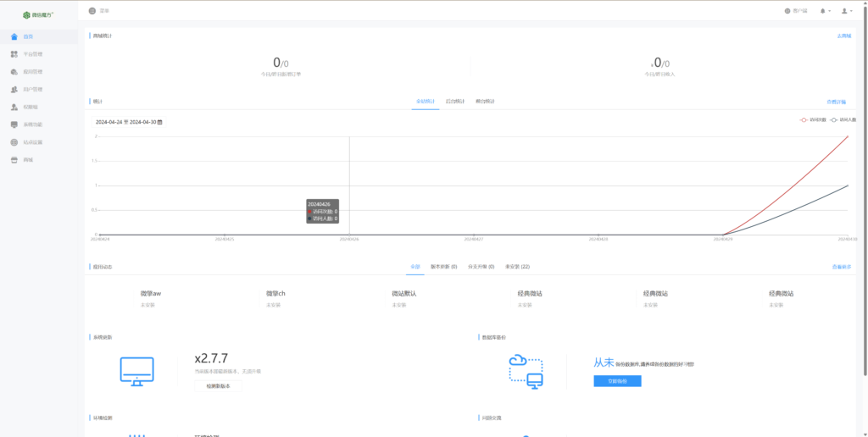868x437 pixels.
Task: Switch to the 未安装 (22) tab
Action: [x=517, y=267]
